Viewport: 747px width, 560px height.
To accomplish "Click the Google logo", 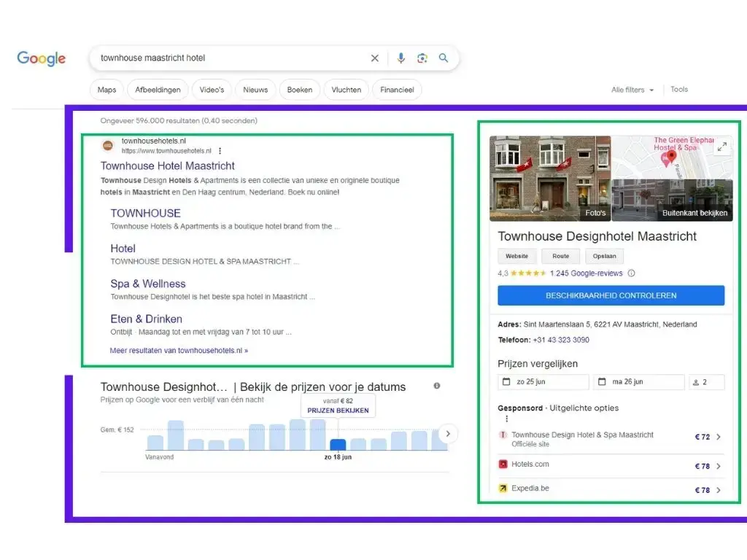I will click(42, 58).
